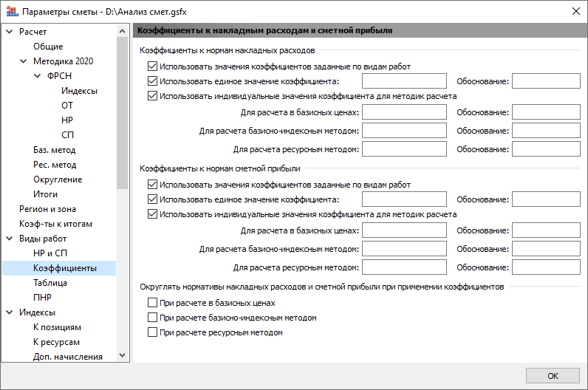Toggle 'индивидуальные значения' checkbox for сметной прибыли

pos(152,214)
